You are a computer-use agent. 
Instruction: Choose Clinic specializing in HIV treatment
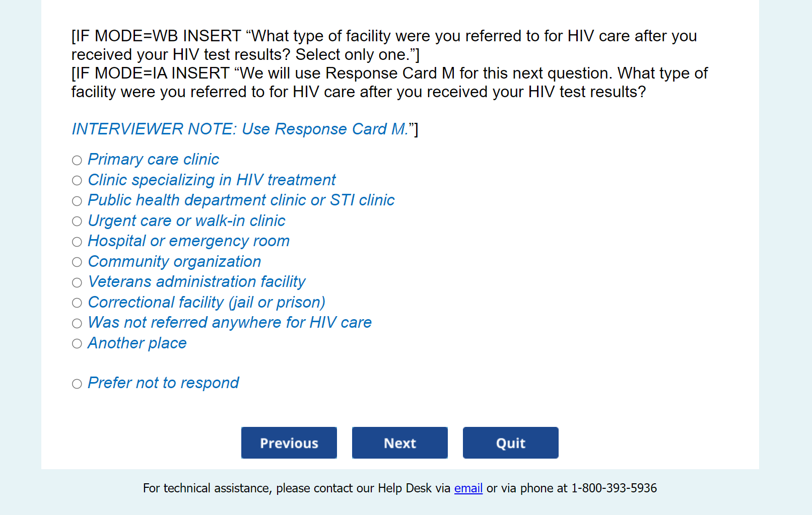coord(77,181)
